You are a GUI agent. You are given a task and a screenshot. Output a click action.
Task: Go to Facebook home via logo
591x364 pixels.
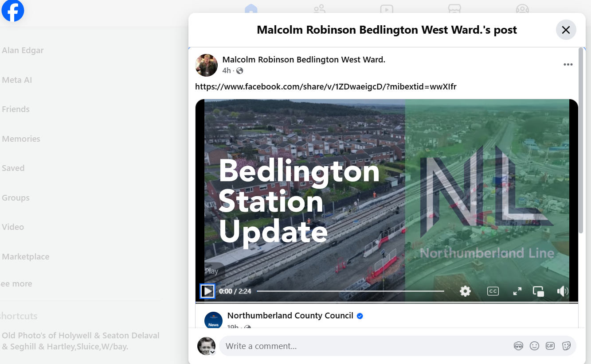pos(13,11)
